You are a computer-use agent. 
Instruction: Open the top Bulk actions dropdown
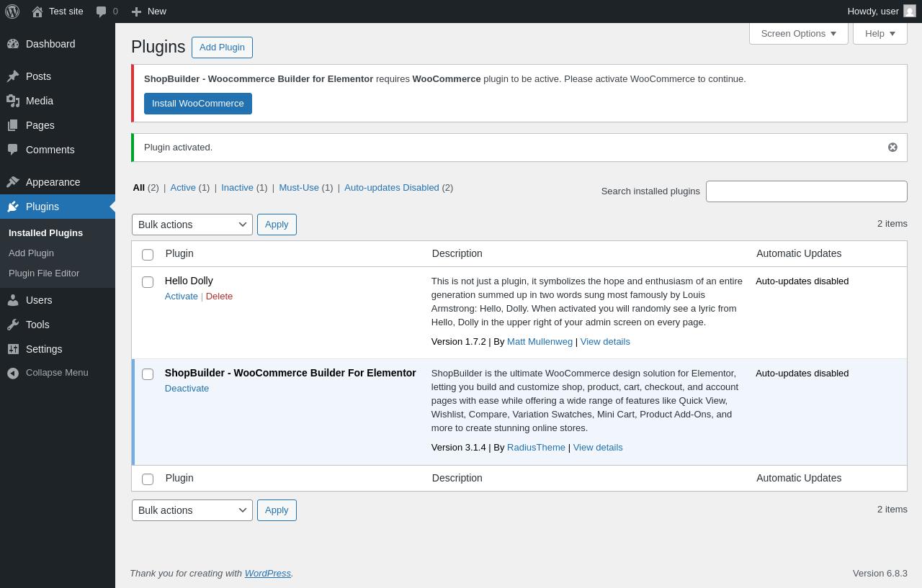pos(192,225)
